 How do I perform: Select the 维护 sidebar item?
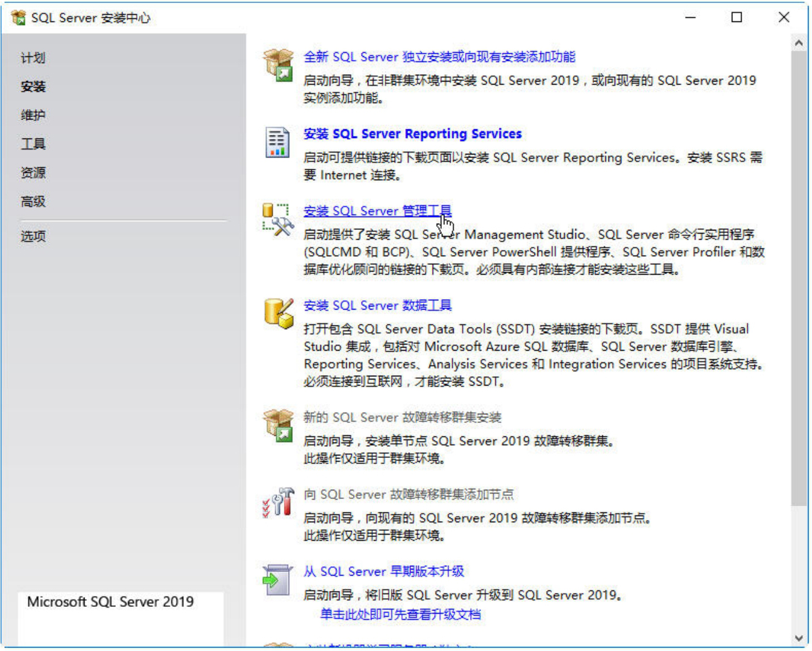tap(33, 115)
